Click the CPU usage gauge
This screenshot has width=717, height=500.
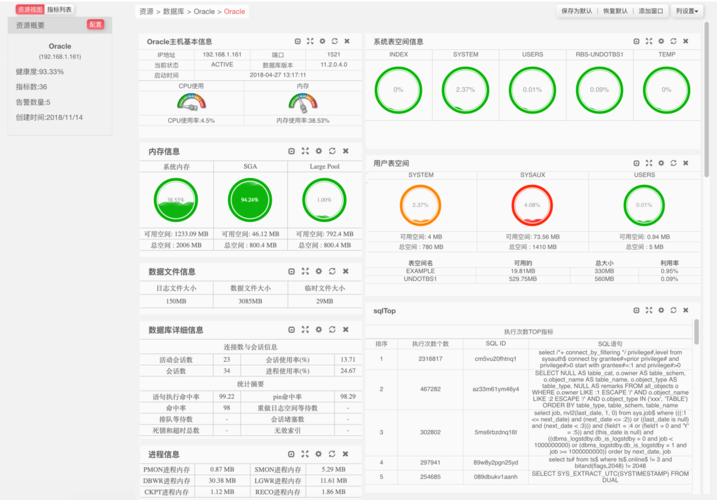point(192,102)
